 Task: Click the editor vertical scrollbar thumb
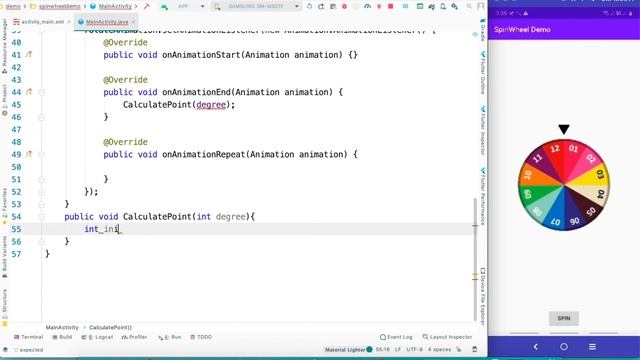[x=475, y=259]
